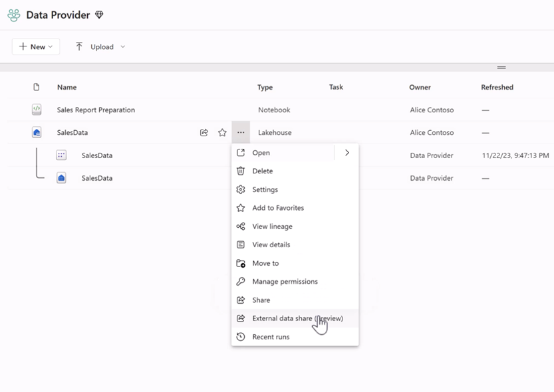
Task: Choose Share in the context menu
Action: [261, 300]
